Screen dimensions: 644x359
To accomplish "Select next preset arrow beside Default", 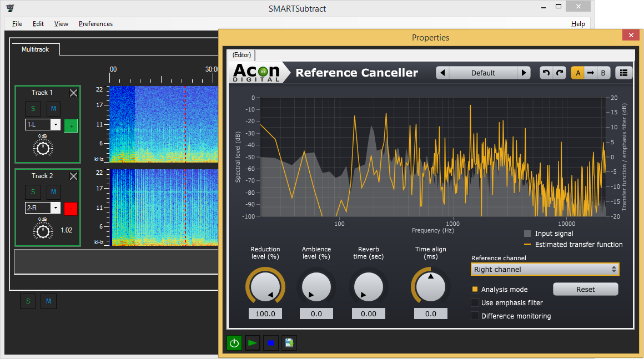I will tap(524, 73).
